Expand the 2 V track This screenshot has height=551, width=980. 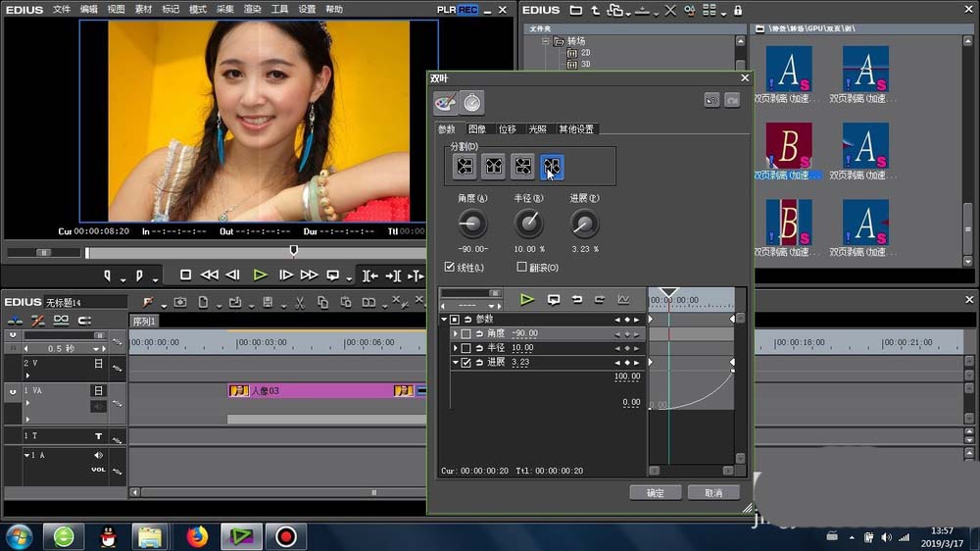[x=27, y=376]
